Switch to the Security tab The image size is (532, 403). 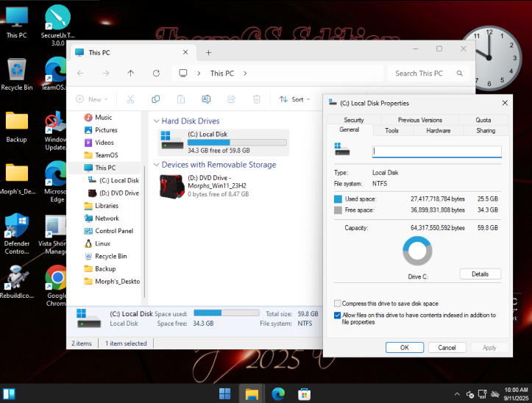(354, 120)
